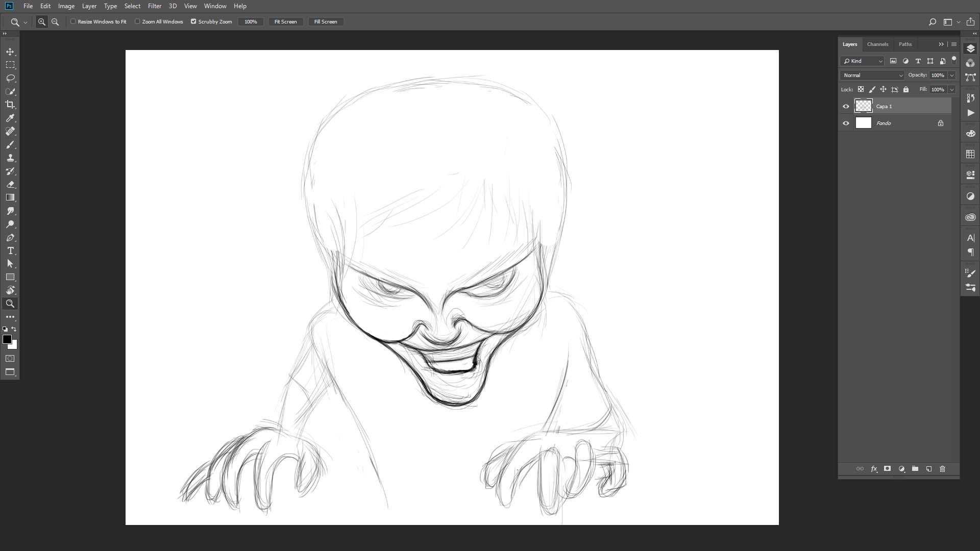Toggle type layer filter icon
980x551 pixels.
[918, 61]
